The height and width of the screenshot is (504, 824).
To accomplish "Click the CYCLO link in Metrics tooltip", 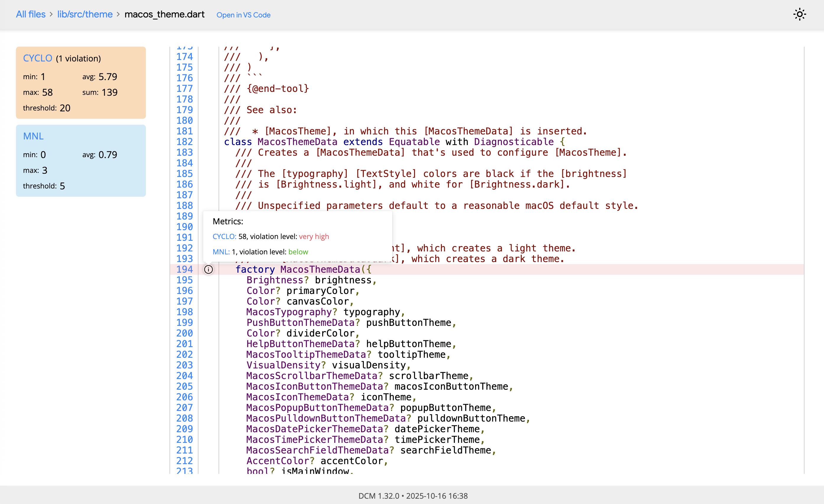I will (224, 236).
